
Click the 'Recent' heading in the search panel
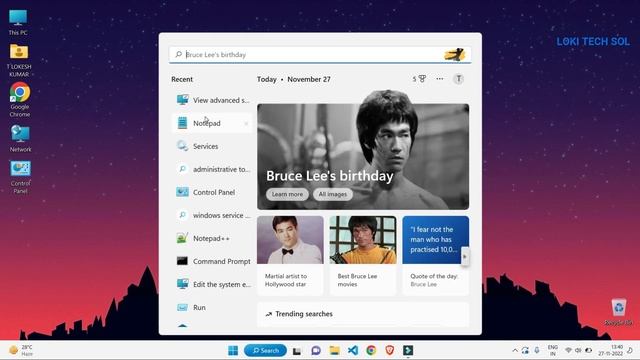(x=182, y=79)
